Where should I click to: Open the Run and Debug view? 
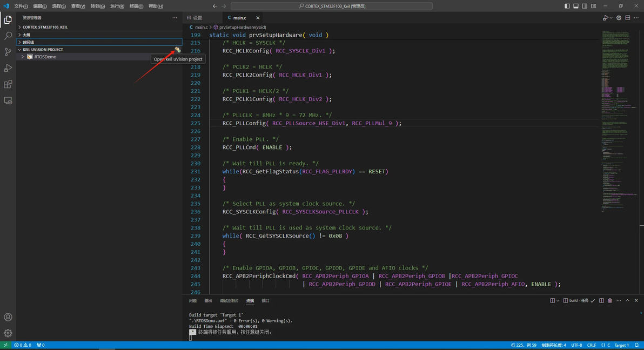click(8, 68)
